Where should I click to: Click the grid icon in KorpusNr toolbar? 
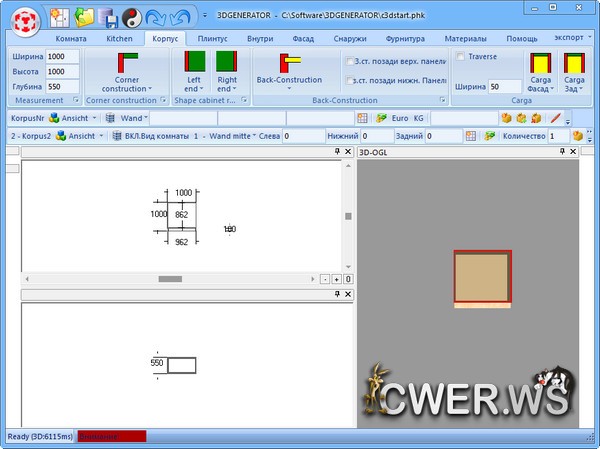(362, 118)
